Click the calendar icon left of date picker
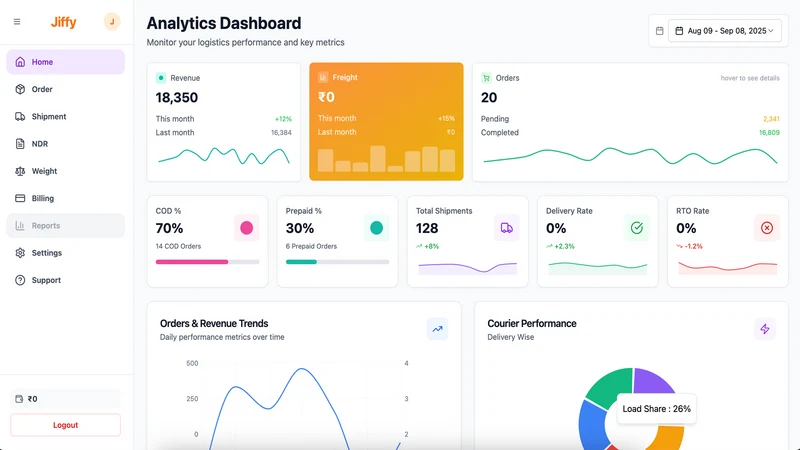The image size is (800, 450). [659, 31]
